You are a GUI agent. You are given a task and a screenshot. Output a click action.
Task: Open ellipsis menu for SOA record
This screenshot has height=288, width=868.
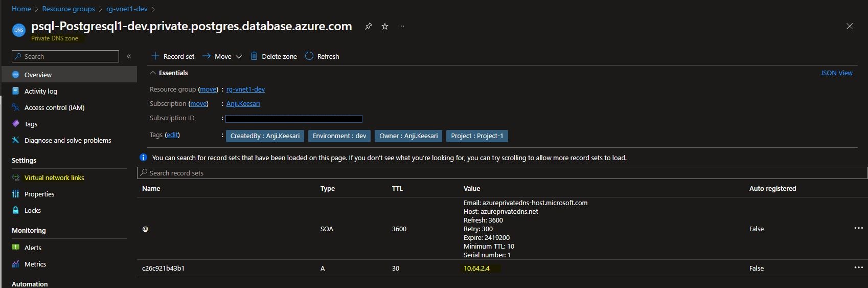[x=858, y=228]
